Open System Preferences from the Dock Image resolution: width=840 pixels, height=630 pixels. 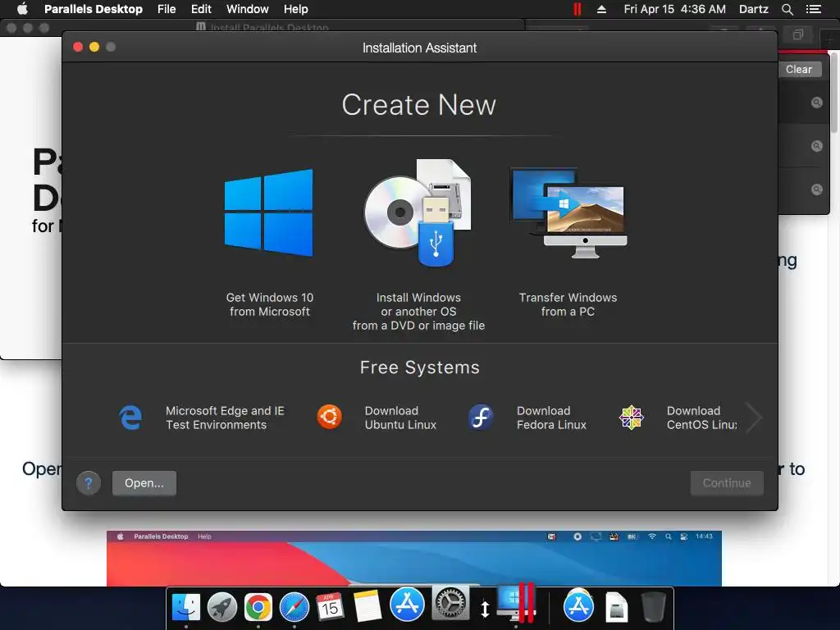[x=450, y=604]
